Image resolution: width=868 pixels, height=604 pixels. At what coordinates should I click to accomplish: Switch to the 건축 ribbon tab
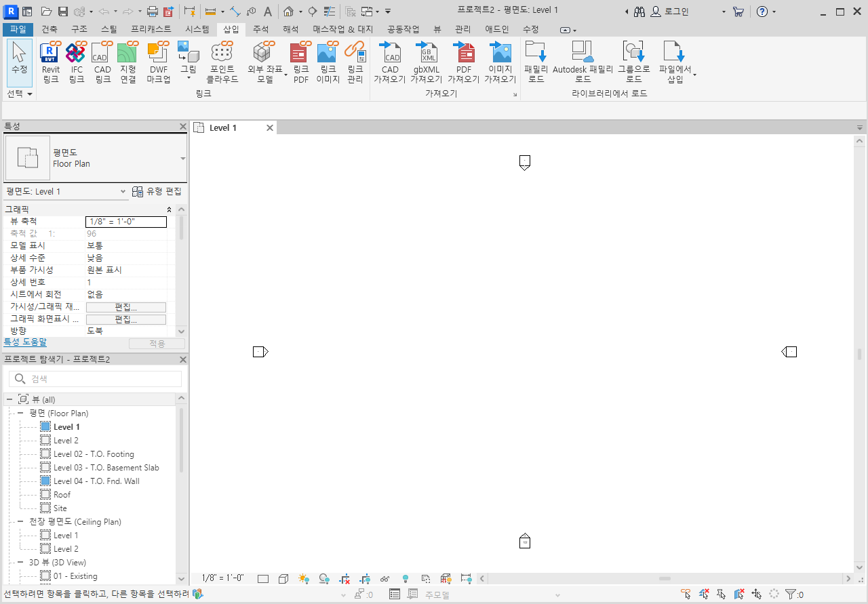pos(50,29)
